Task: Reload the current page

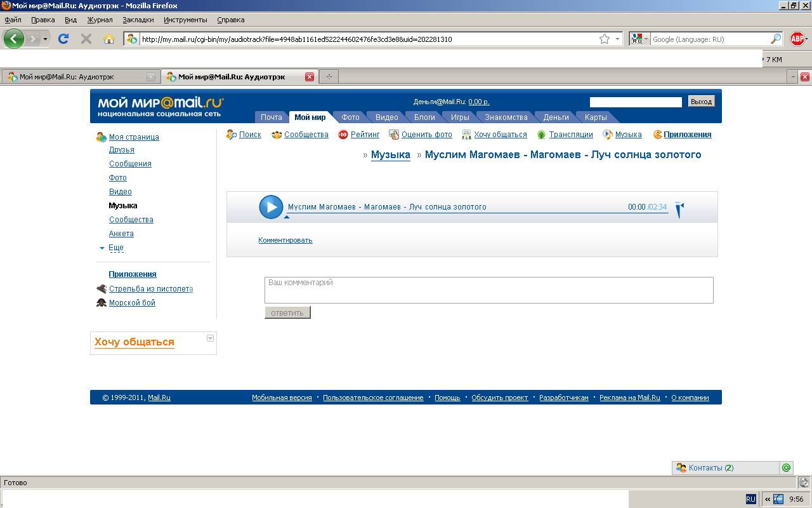Action: [x=63, y=39]
